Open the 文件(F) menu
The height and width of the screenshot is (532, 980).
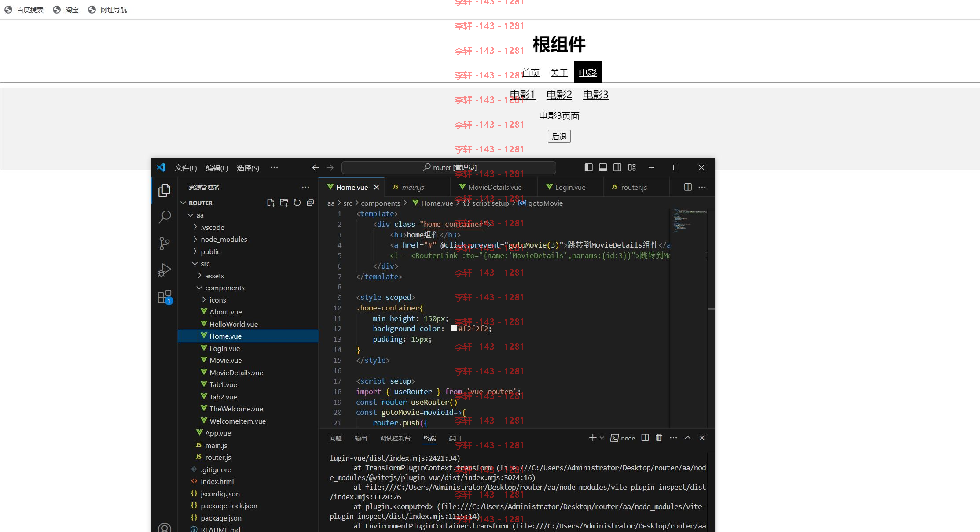click(186, 168)
